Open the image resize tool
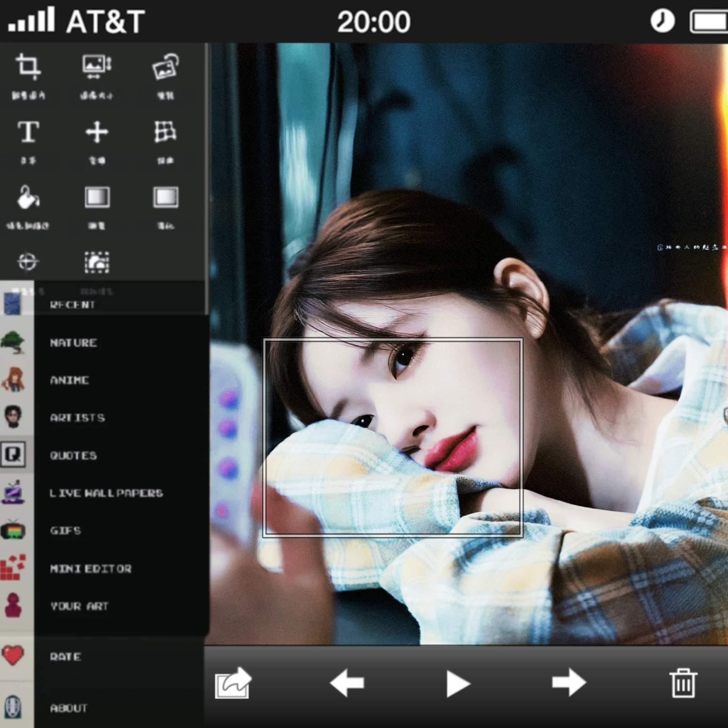 [97, 66]
